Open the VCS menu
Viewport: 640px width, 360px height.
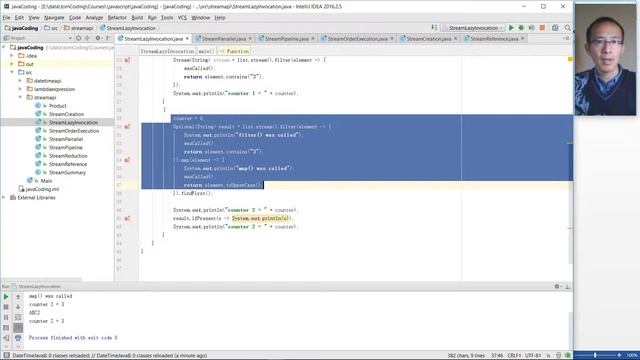[182, 18]
